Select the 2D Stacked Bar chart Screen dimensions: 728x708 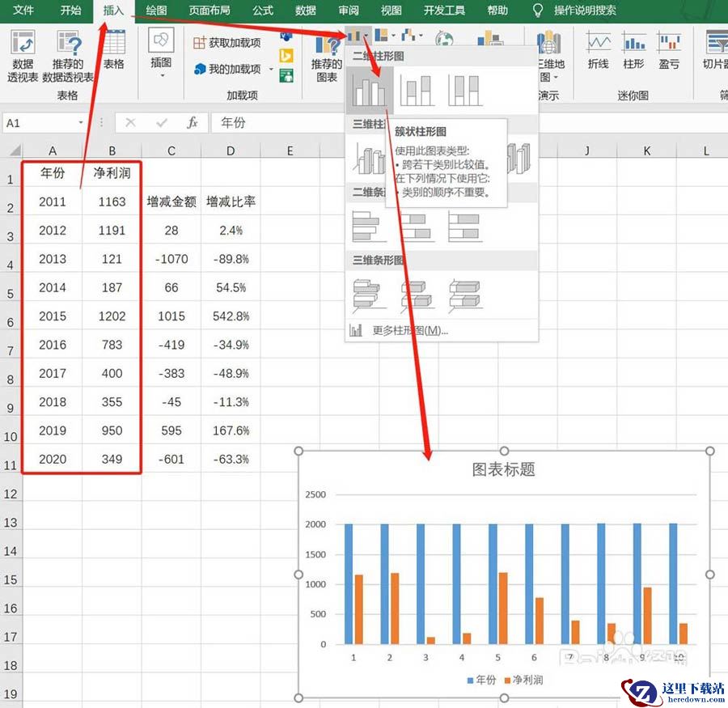coord(417,227)
